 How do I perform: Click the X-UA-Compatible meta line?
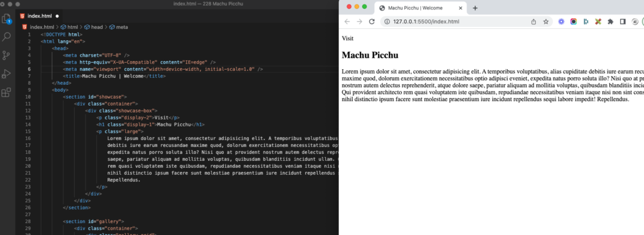pos(139,62)
